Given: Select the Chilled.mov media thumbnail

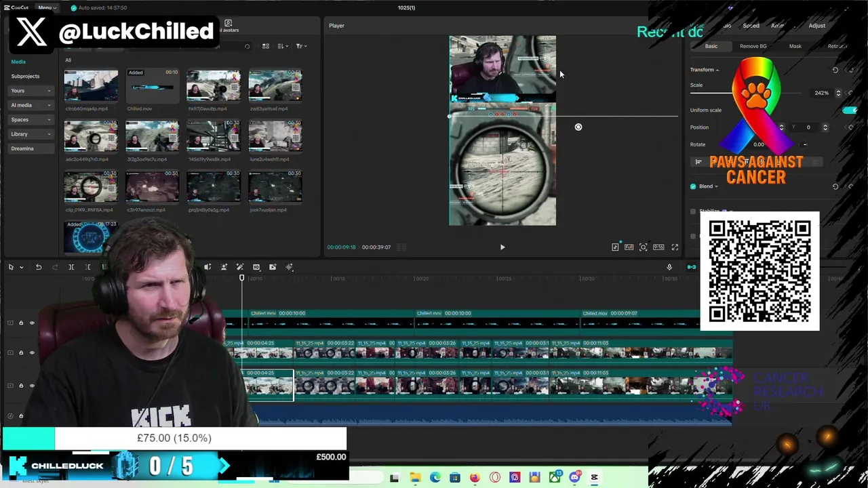Looking at the screenshot, I should pos(152,86).
